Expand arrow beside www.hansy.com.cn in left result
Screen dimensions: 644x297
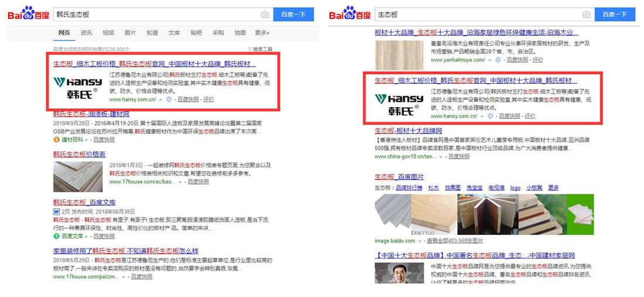(160, 100)
